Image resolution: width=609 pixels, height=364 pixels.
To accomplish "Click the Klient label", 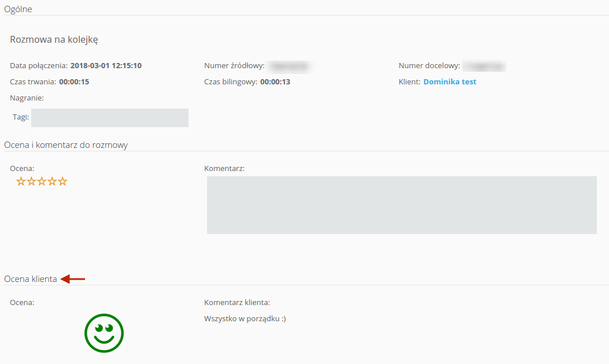I will pyautogui.click(x=409, y=81).
